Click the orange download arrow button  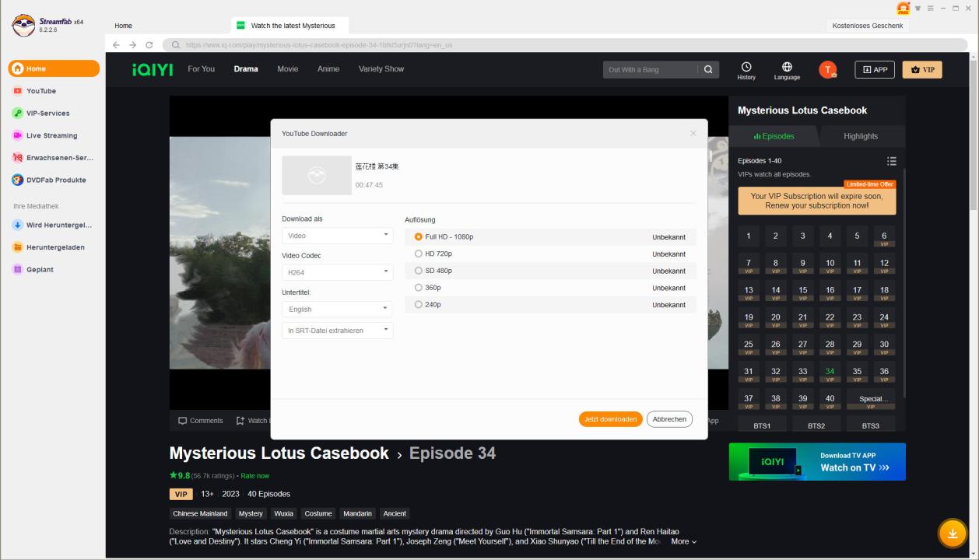tap(952, 533)
